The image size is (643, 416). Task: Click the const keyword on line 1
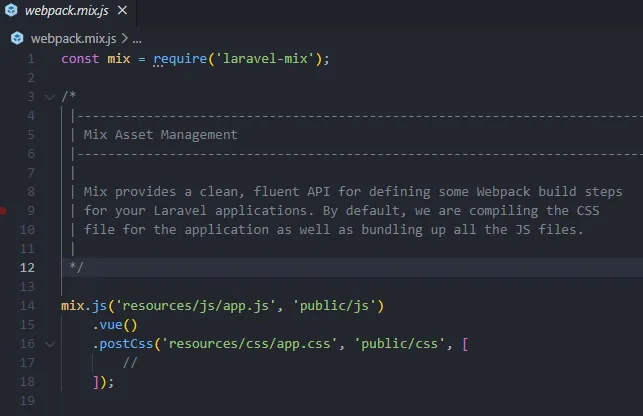coord(80,59)
